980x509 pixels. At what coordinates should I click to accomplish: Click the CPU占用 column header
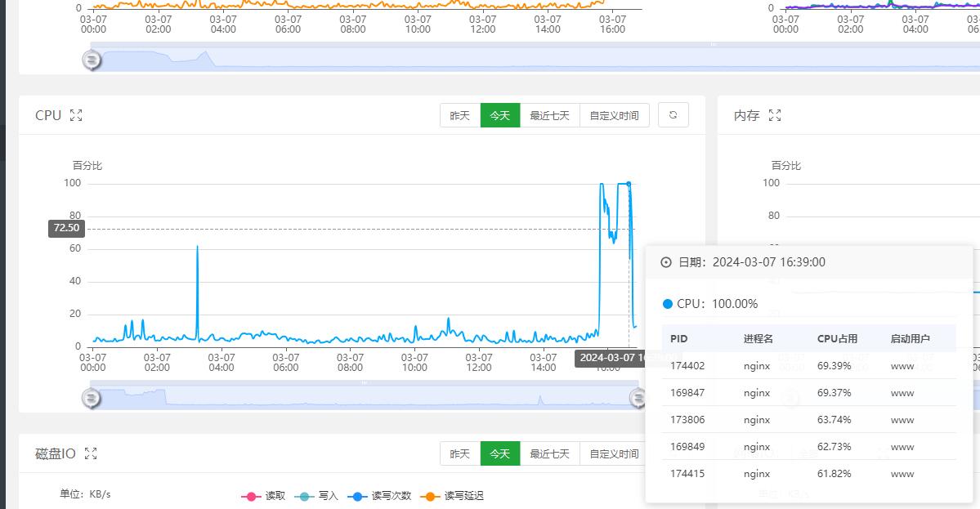[x=838, y=339]
